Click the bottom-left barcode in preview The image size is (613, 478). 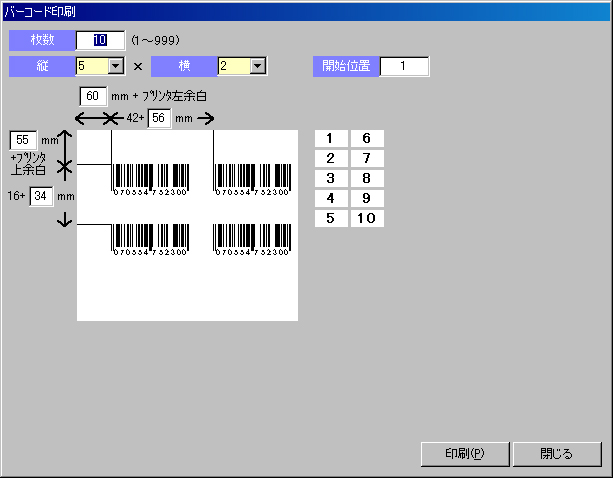click(x=151, y=240)
